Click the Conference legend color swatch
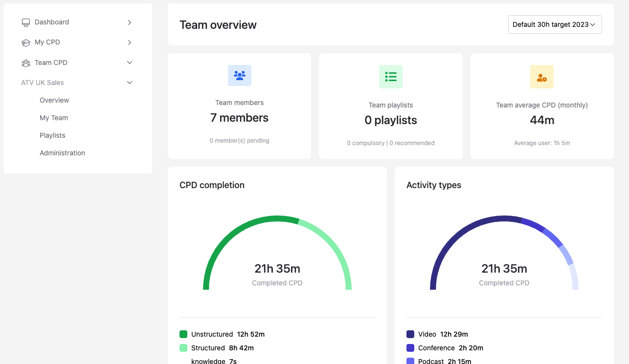The width and height of the screenshot is (629, 364). (x=410, y=348)
